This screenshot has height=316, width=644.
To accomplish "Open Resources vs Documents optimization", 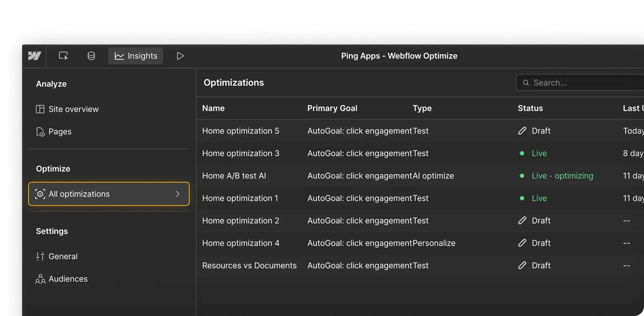I will [x=249, y=265].
